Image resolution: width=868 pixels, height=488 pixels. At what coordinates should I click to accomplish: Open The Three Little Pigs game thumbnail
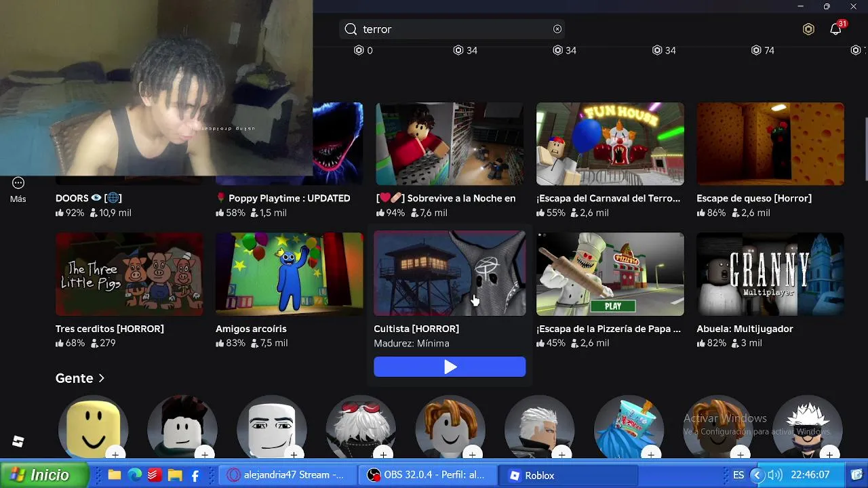pos(130,274)
